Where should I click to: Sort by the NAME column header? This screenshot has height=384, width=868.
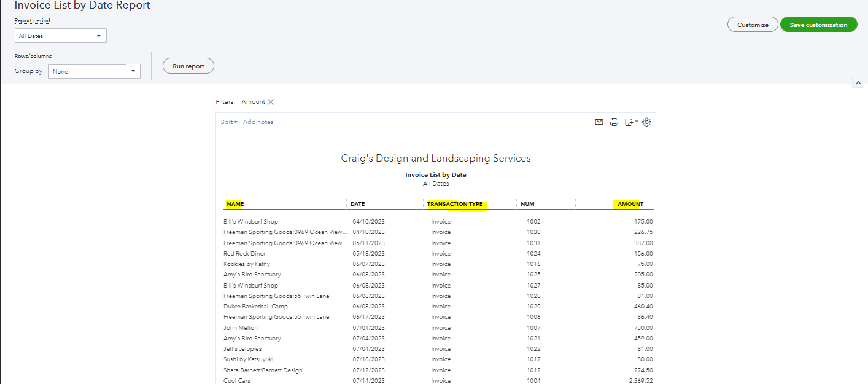click(x=235, y=204)
